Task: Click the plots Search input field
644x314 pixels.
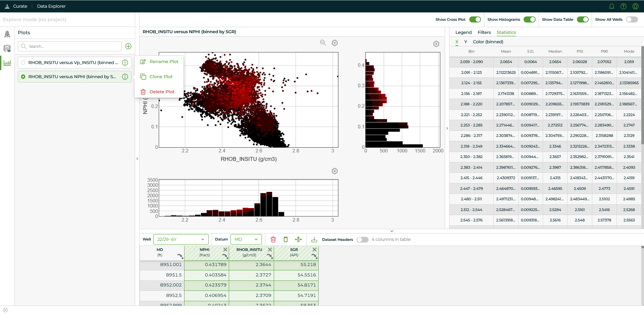Action: point(70,46)
